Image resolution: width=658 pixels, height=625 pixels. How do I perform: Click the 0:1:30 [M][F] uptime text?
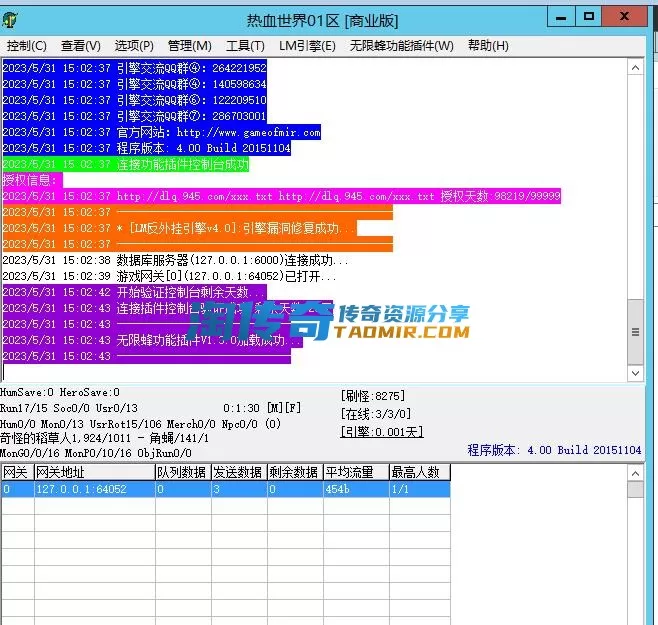tap(262, 408)
